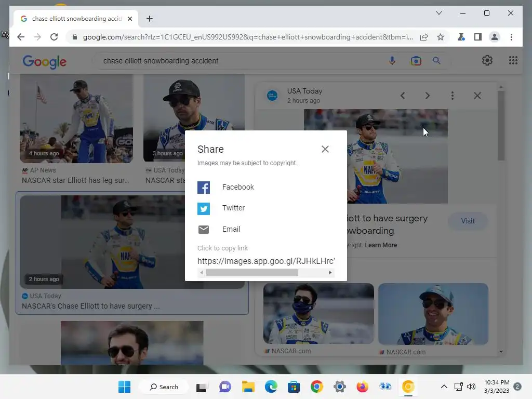Open the volume control in tray
Viewport: 532px width, 399px height.
pyautogui.click(x=471, y=387)
